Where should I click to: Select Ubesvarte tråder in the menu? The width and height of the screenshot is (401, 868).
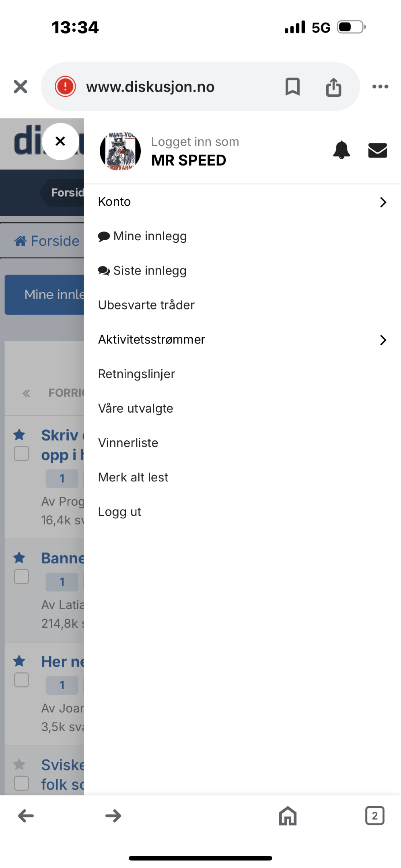[x=146, y=305]
